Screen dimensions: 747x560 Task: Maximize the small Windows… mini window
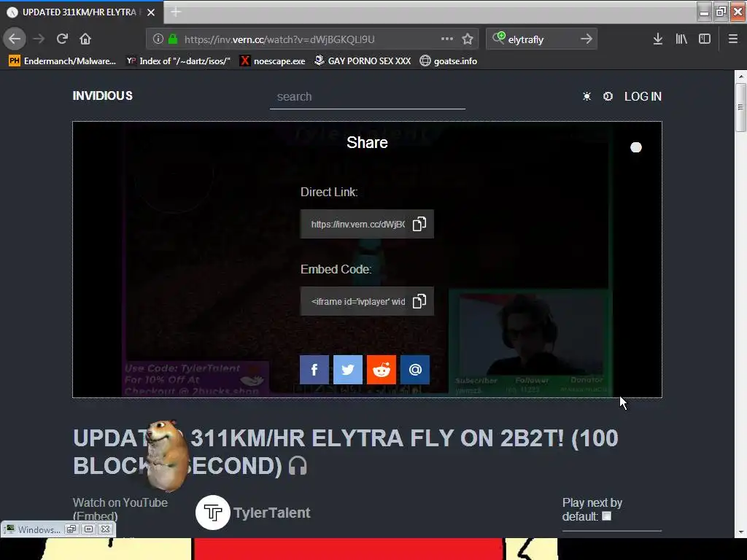click(x=88, y=529)
